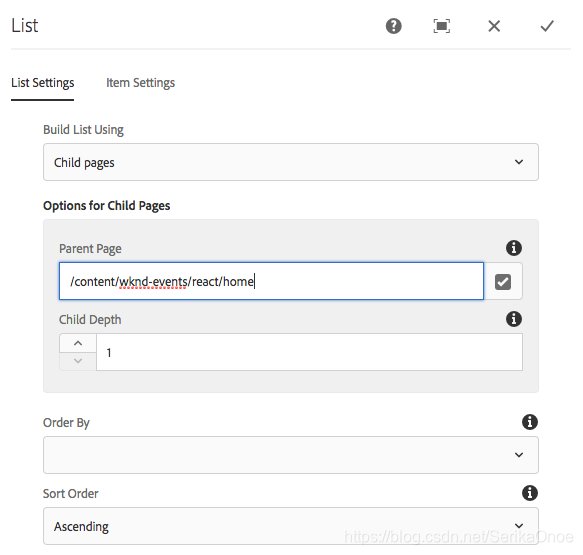583x555 pixels.
Task: Click the Order By label
Action: pos(66,423)
